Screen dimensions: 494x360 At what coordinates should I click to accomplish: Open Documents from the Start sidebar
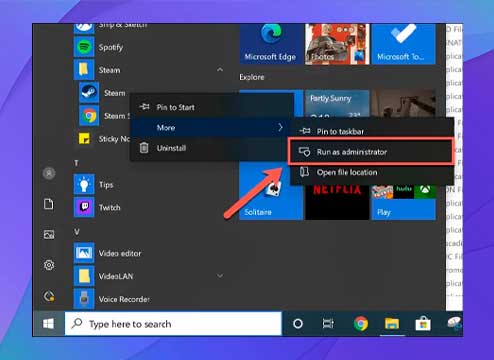(x=49, y=204)
